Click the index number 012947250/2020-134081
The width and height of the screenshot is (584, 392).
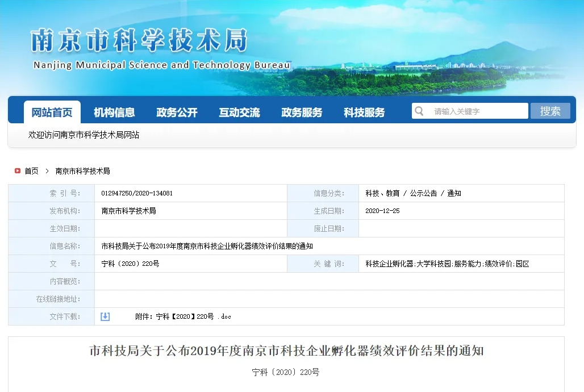pos(137,193)
